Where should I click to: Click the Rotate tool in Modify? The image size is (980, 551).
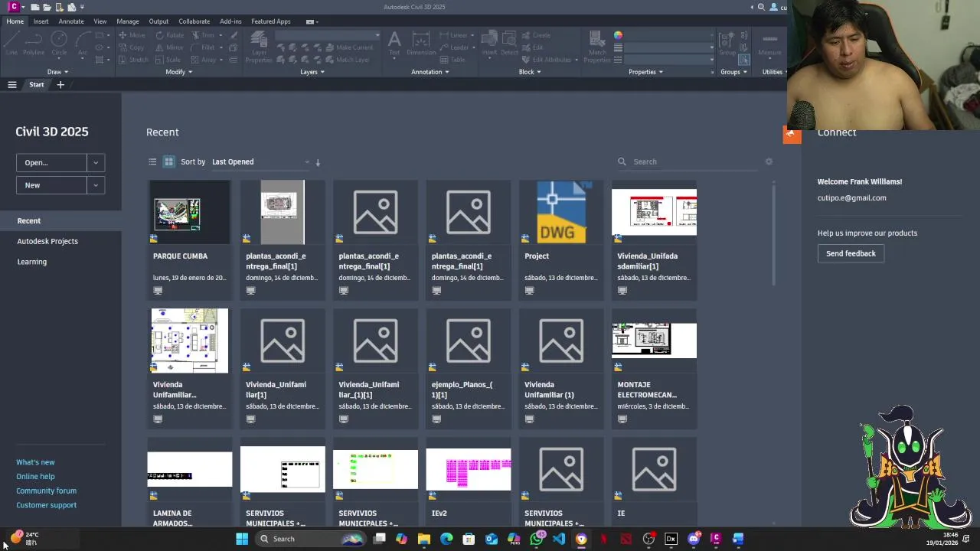pos(170,35)
